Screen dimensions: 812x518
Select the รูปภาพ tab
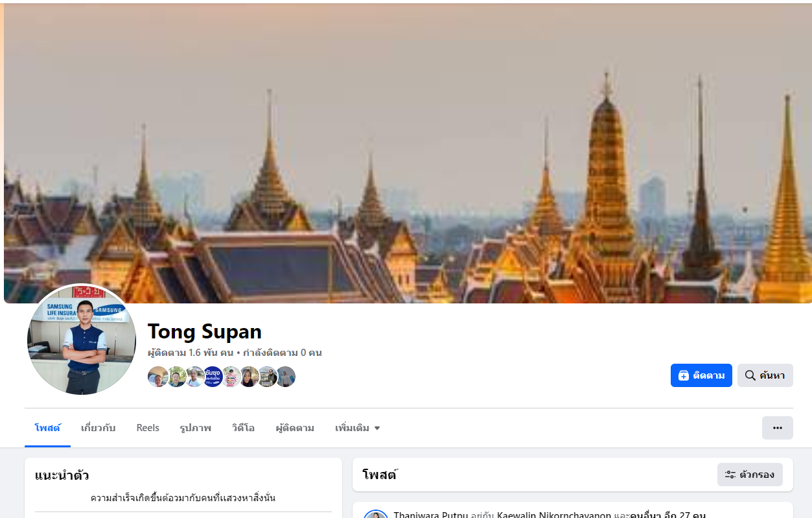(196, 428)
